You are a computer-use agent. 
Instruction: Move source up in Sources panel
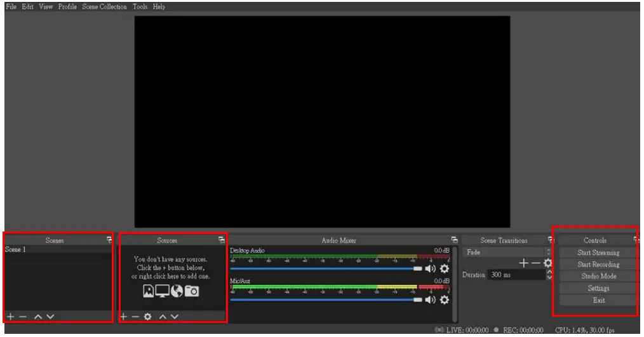click(x=163, y=317)
